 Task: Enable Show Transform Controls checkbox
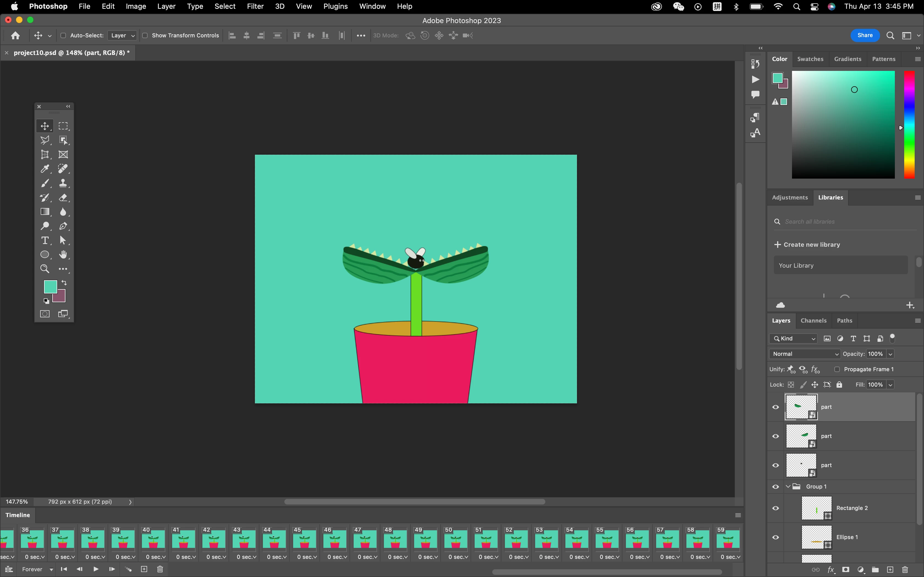[x=145, y=35]
